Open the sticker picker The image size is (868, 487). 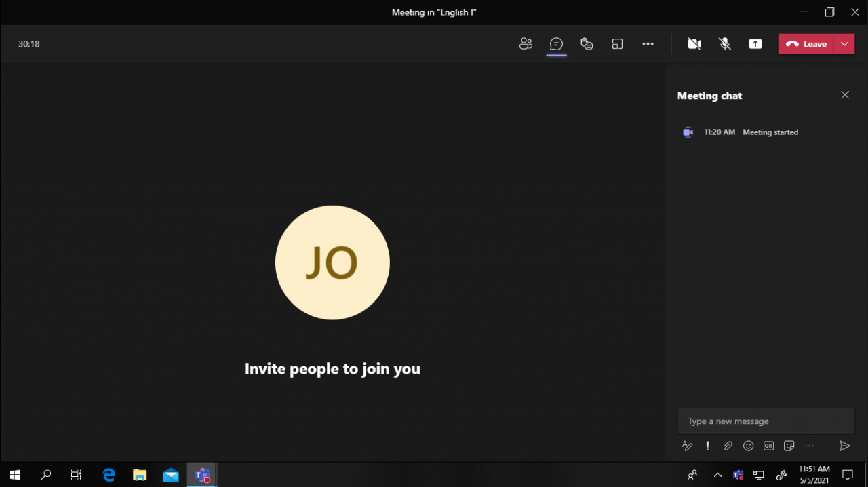789,446
